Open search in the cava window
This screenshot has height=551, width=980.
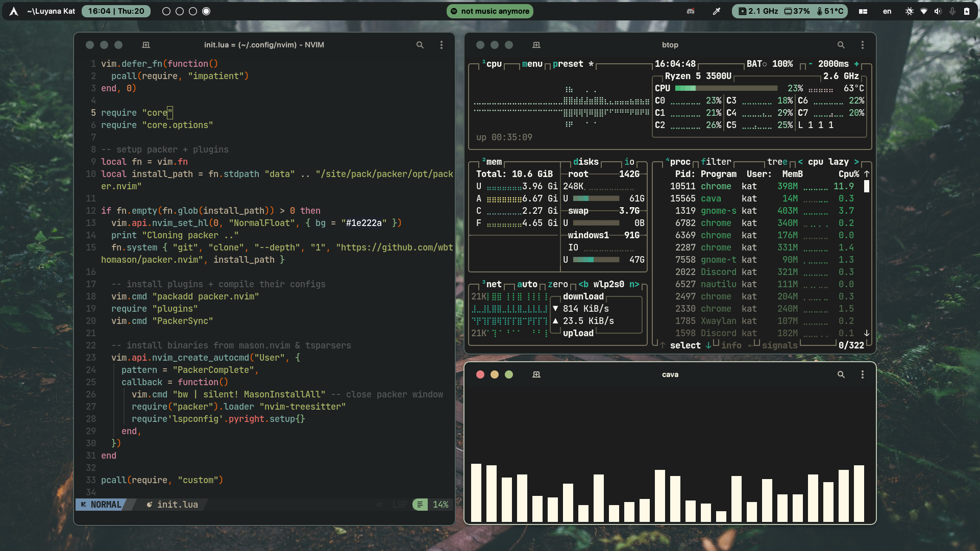coord(841,374)
